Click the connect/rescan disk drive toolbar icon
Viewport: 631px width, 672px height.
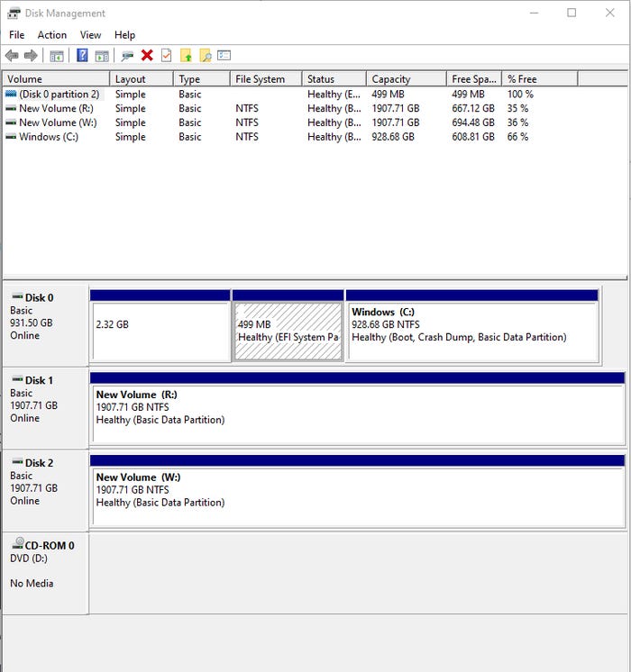[127, 56]
